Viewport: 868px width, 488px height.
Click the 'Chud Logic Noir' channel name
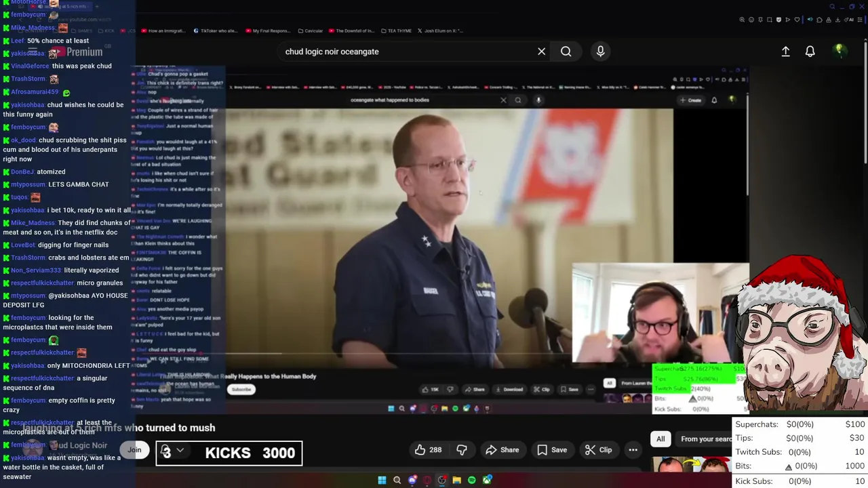80,445
